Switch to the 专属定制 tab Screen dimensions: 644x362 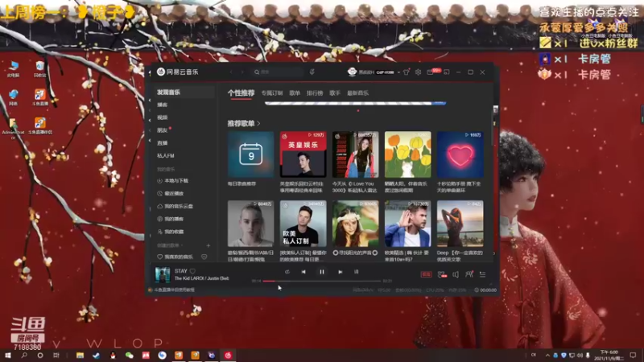(272, 93)
